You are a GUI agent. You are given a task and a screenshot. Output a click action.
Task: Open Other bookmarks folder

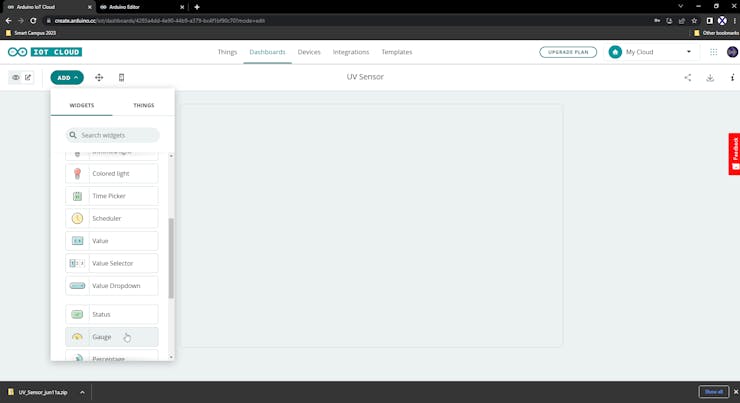[716, 33]
